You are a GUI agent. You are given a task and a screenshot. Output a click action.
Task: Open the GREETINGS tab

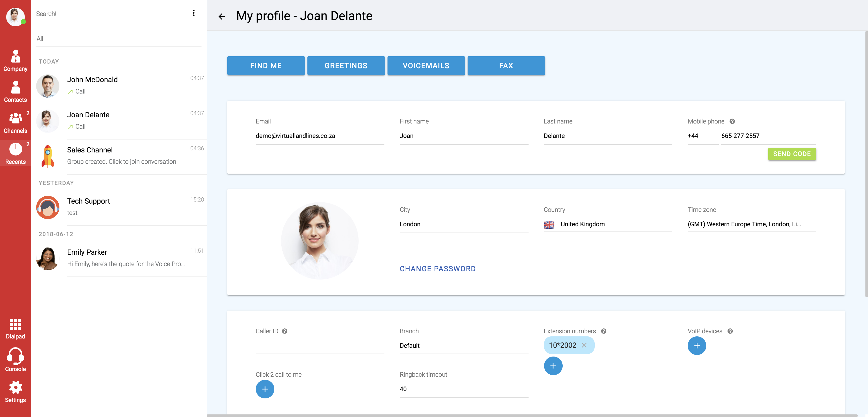pyautogui.click(x=346, y=66)
